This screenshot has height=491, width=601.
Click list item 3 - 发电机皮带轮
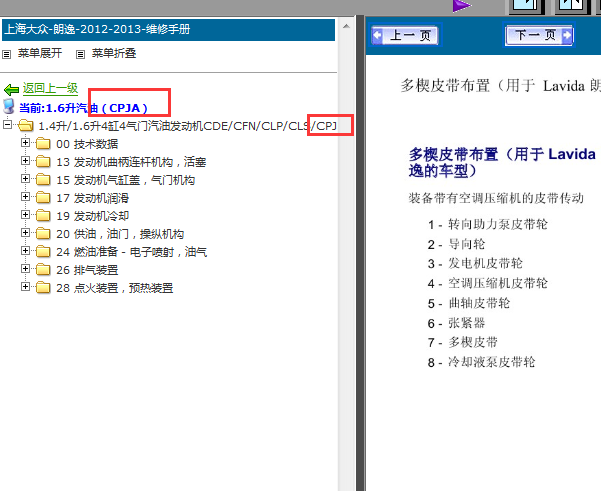tap(475, 264)
